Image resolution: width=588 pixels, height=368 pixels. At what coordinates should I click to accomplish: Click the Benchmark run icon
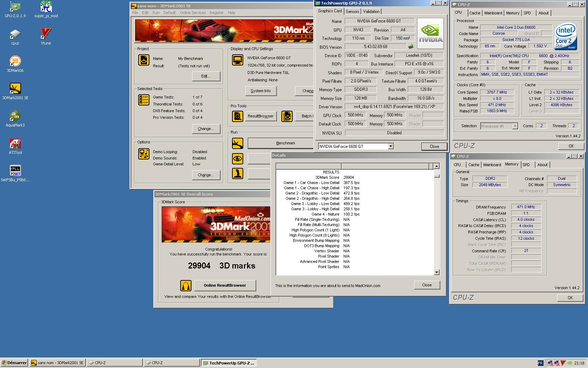tap(238, 143)
